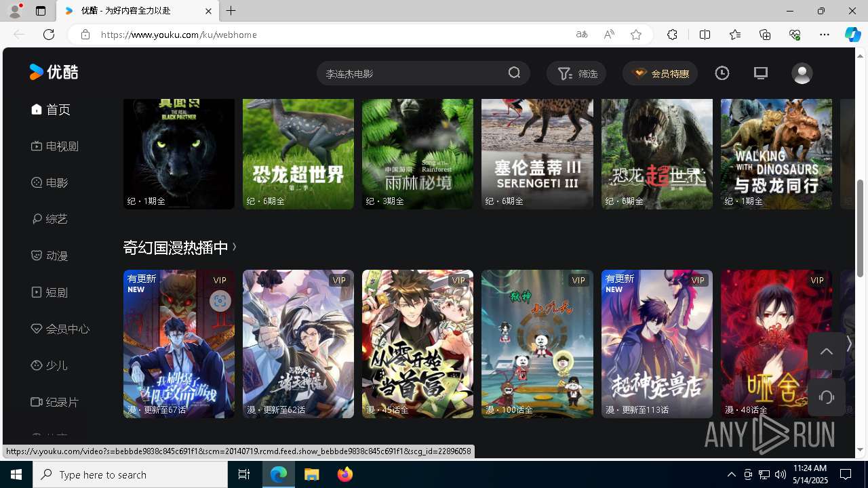Click the 李连杰电影 search field
The width and height of the screenshot is (868, 488).
tap(412, 73)
